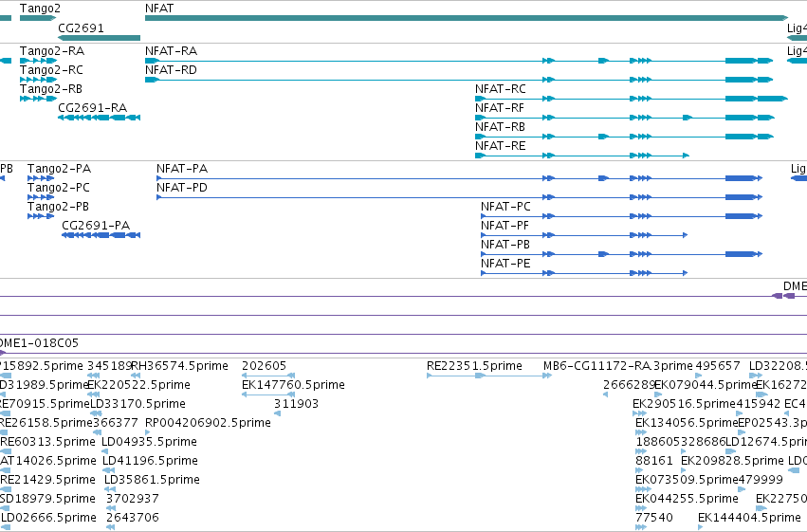Click the Tango2-RA transcript

tap(38, 61)
